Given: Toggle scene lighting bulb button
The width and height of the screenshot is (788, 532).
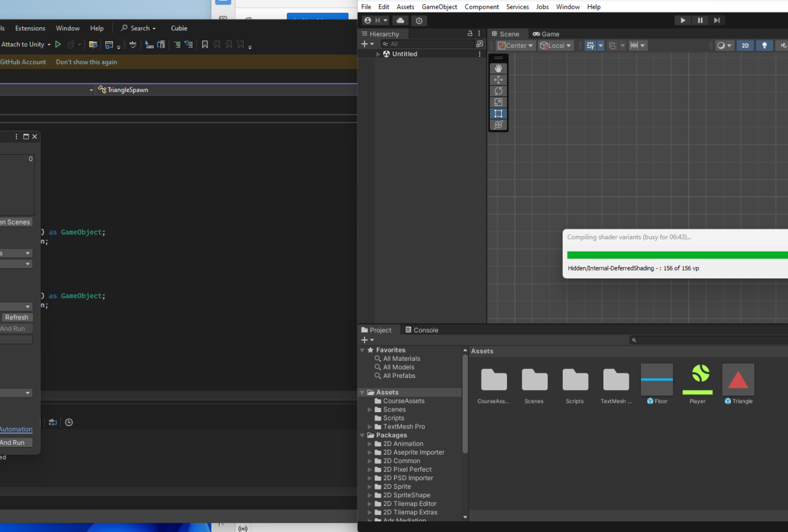Looking at the screenshot, I should pyautogui.click(x=765, y=46).
